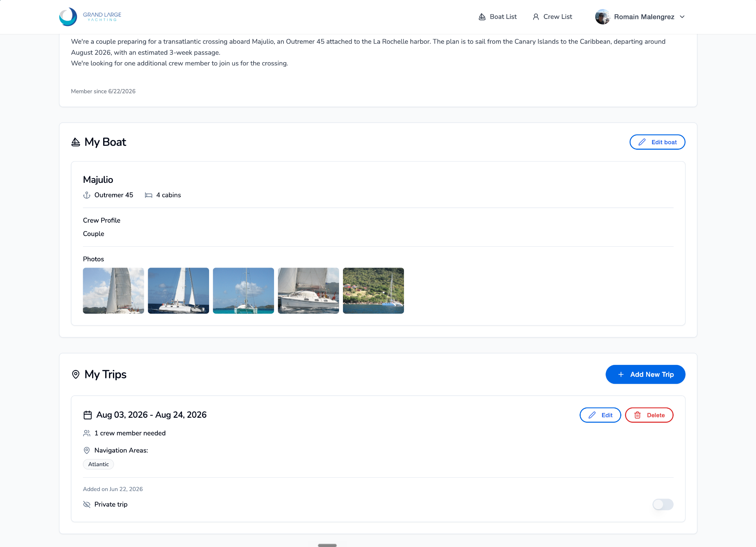Click the 1 crew member needed text
Viewport: 756px width, 547px height.
[x=130, y=433]
